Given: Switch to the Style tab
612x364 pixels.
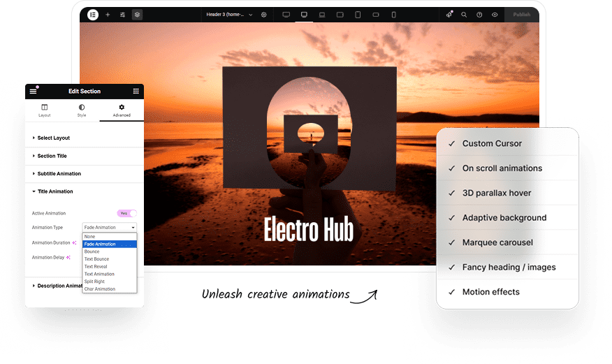Looking at the screenshot, I should [x=82, y=110].
